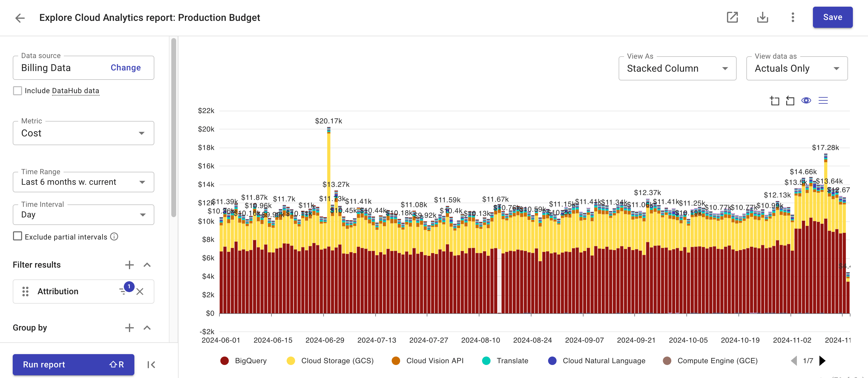Open the View As Stacked Column dropdown
The image size is (868, 378).
[677, 69]
